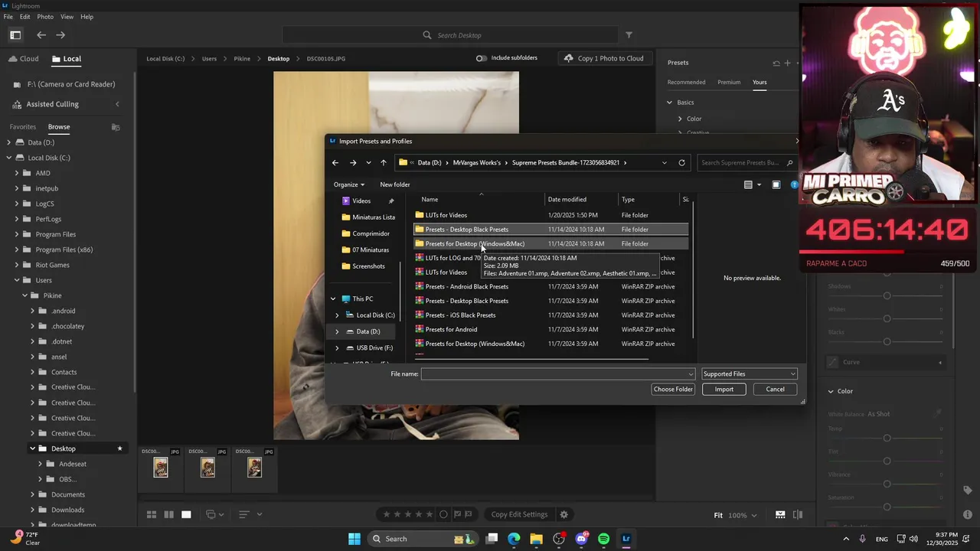Click Copy 1 Photo to Cloud
This screenshot has width=980, height=551.
click(603, 58)
